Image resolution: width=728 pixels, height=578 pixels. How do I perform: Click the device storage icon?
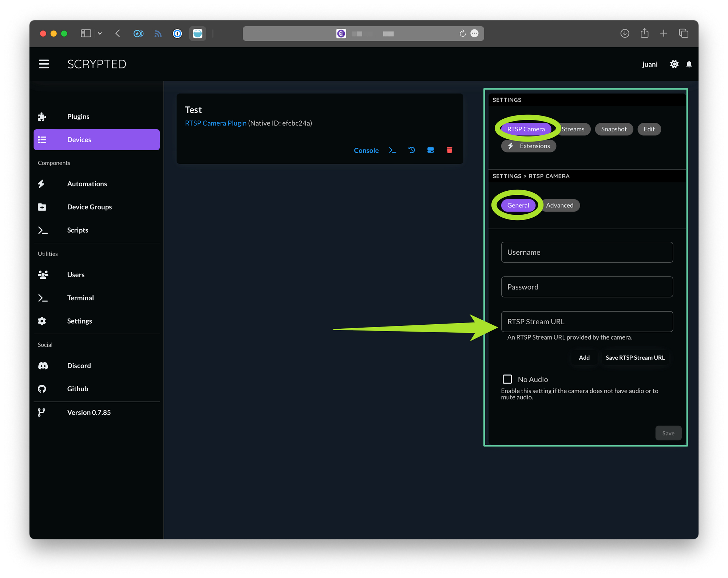[x=431, y=150]
